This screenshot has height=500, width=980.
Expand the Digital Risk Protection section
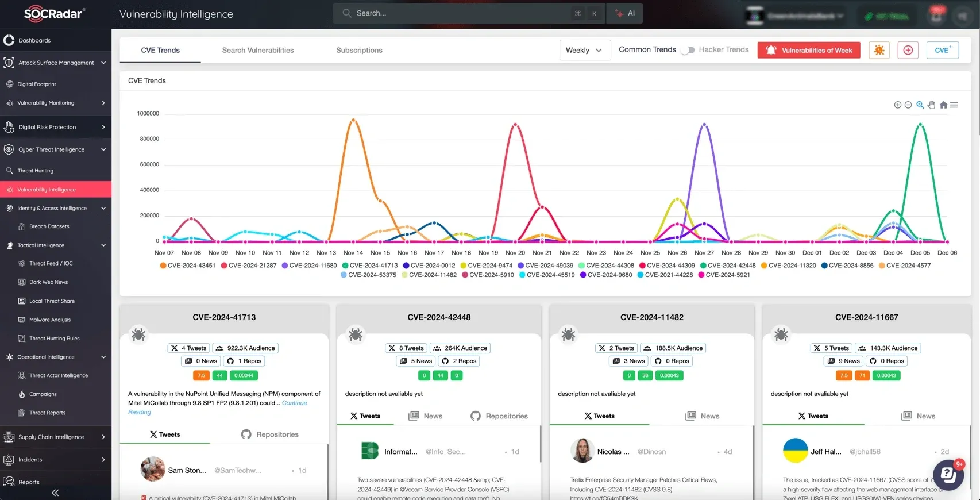click(55, 127)
